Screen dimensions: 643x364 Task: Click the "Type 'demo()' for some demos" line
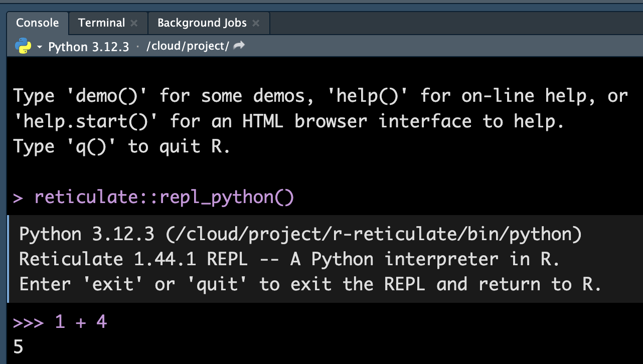(320, 95)
